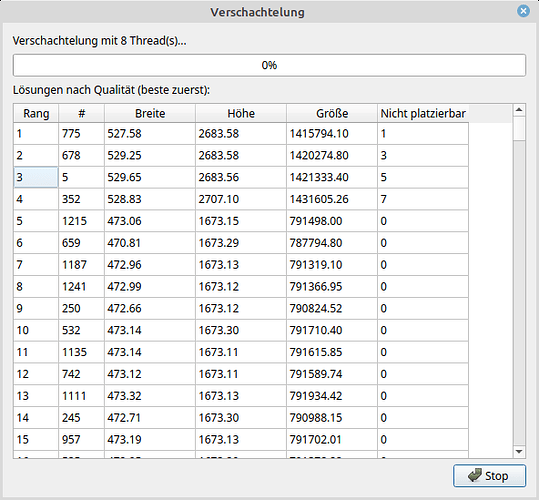Select solution number 352 cell
The height and width of the screenshot is (500, 539).
click(x=81, y=199)
